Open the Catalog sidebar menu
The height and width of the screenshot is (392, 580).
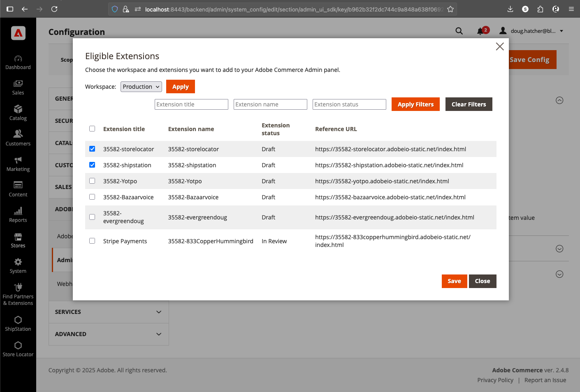click(18, 113)
